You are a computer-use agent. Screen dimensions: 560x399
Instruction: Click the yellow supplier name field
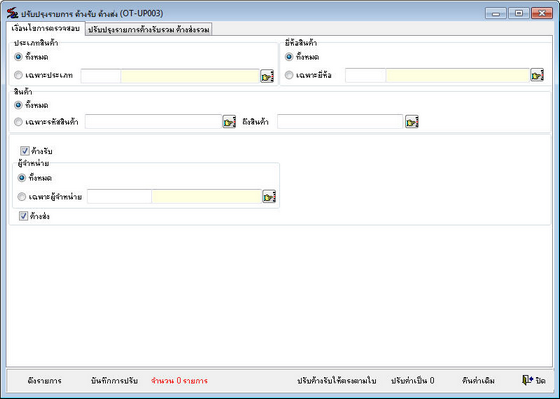pos(207,196)
